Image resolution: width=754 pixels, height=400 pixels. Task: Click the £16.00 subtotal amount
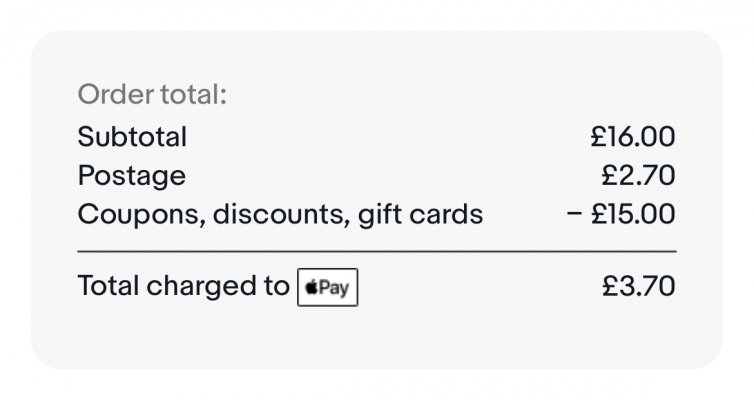point(632,136)
